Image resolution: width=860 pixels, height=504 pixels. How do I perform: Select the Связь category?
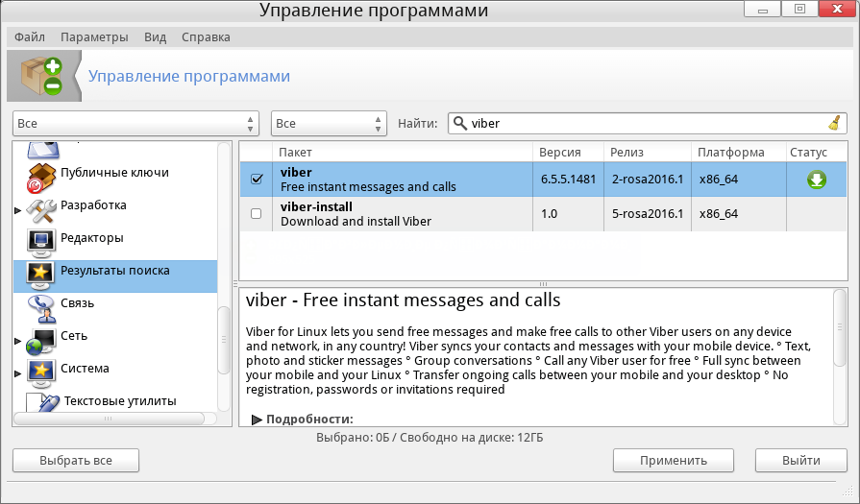pyautogui.click(x=77, y=303)
